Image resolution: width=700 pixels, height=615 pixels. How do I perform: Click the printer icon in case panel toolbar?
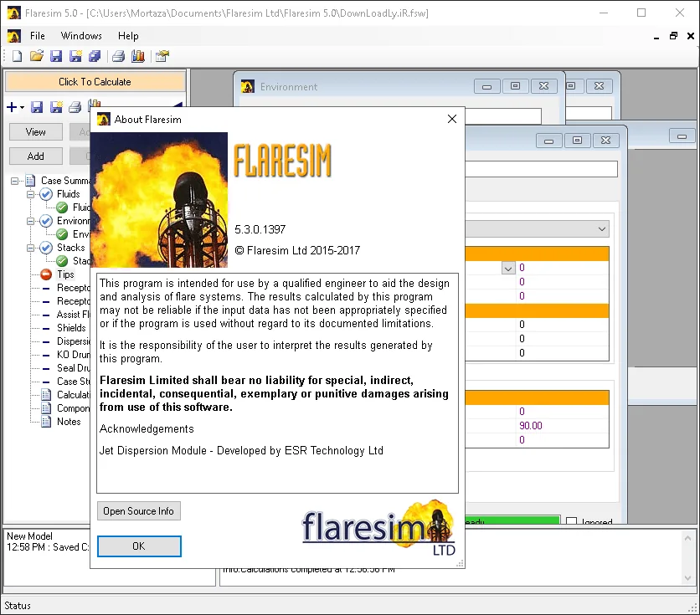click(x=75, y=107)
